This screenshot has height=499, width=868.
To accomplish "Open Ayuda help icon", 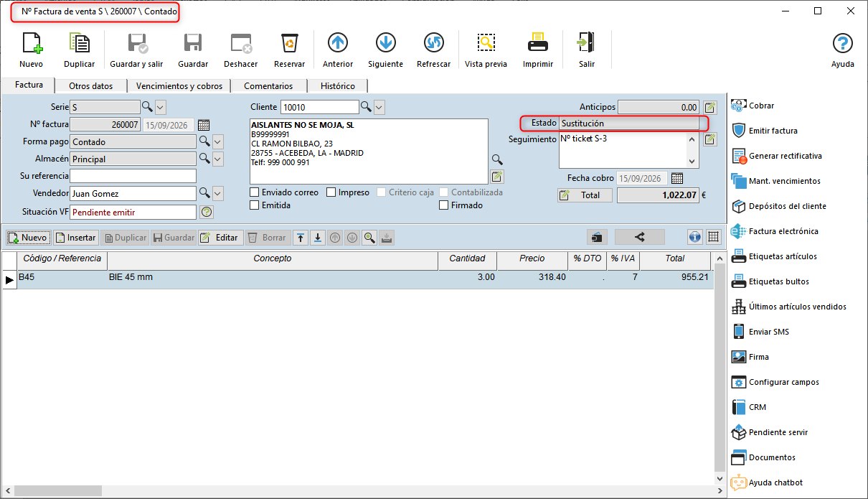I will (x=842, y=44).
